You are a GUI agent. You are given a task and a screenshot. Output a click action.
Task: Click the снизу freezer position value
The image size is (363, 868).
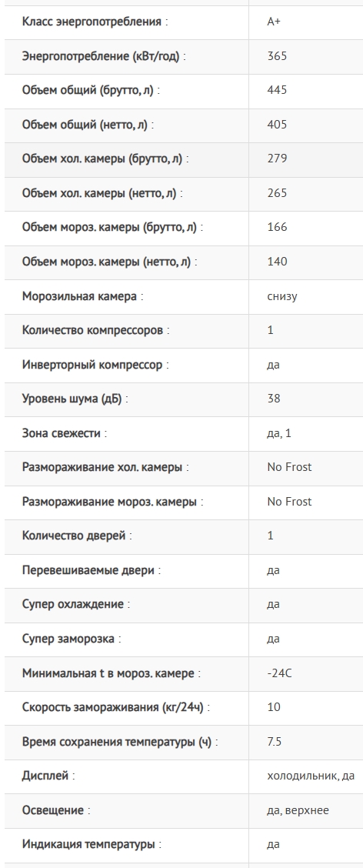pos(281,296)
